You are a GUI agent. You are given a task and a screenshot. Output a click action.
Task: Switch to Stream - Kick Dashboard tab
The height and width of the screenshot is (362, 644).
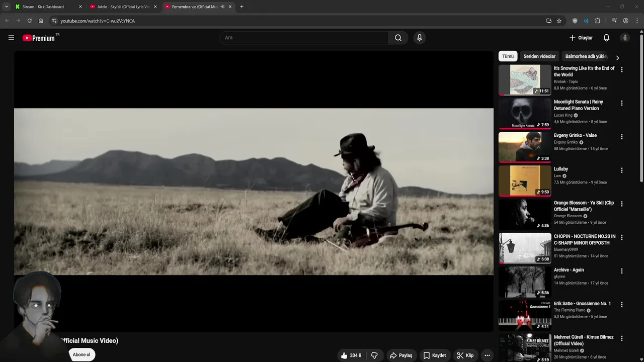coord(47,7)
